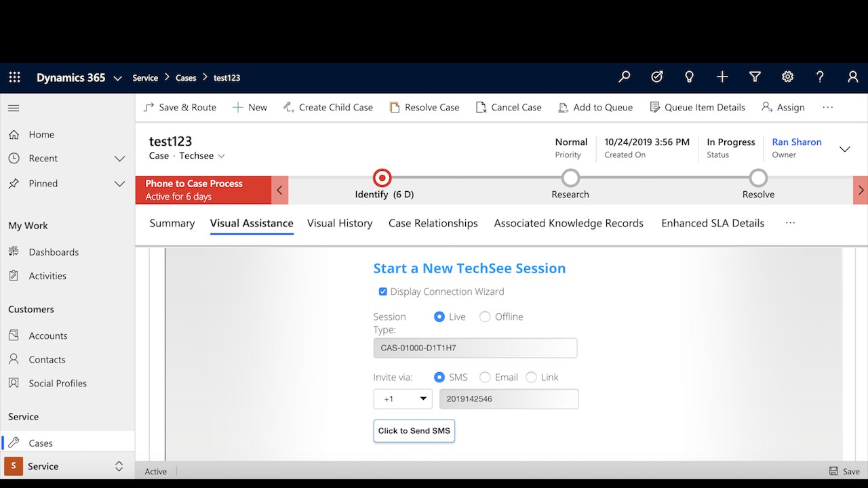The height and width of the screenshot is (488, 868).
Task: Select the Live session type
Action: coord(439,317)
